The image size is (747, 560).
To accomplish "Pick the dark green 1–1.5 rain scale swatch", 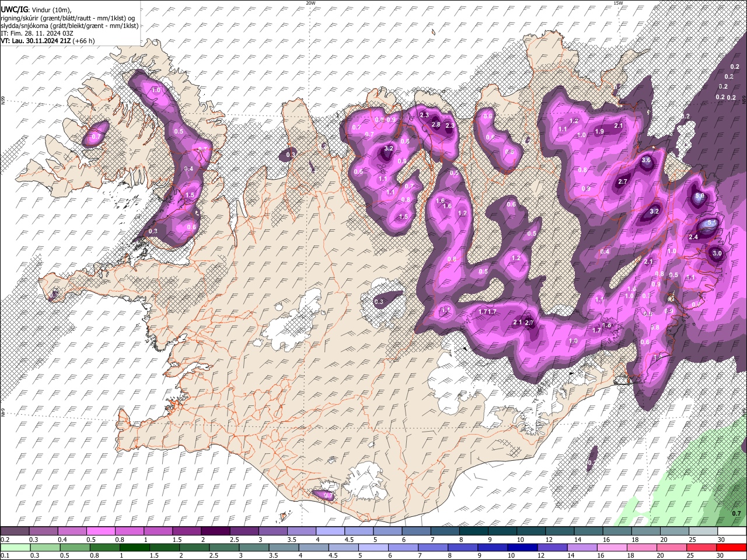I will pyautogui.click(x=134, y=547).
